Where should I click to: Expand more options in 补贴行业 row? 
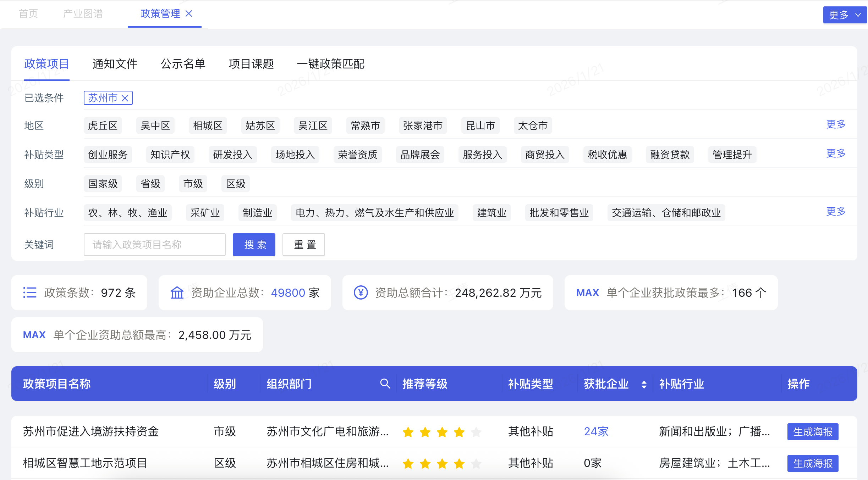click(836, 212)
